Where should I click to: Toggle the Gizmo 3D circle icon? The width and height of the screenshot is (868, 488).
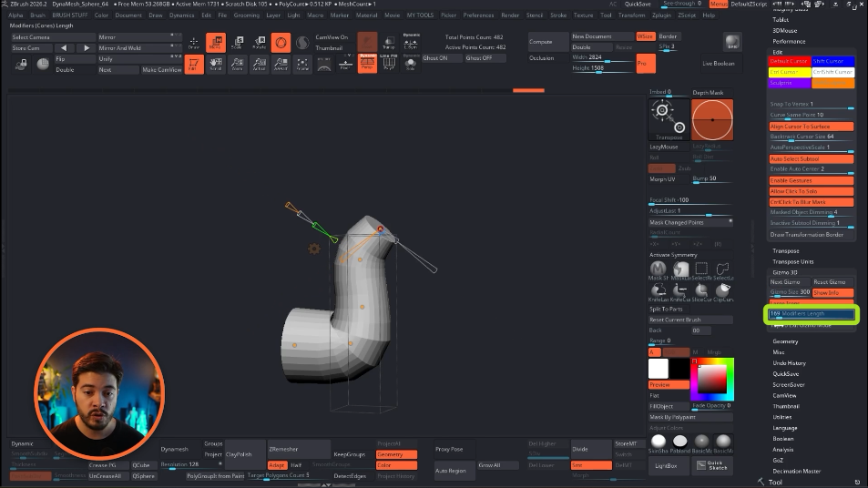(x=281, y=43)
